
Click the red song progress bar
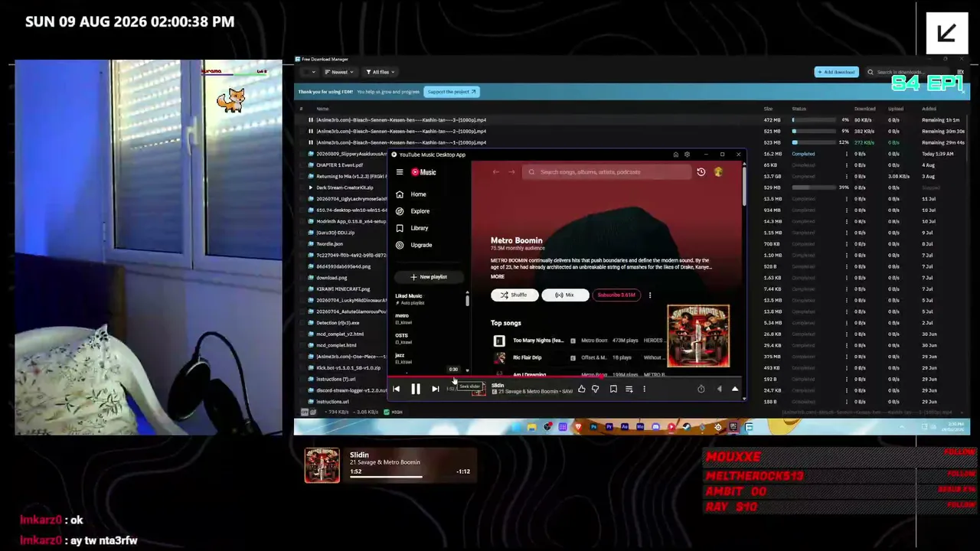566,377
